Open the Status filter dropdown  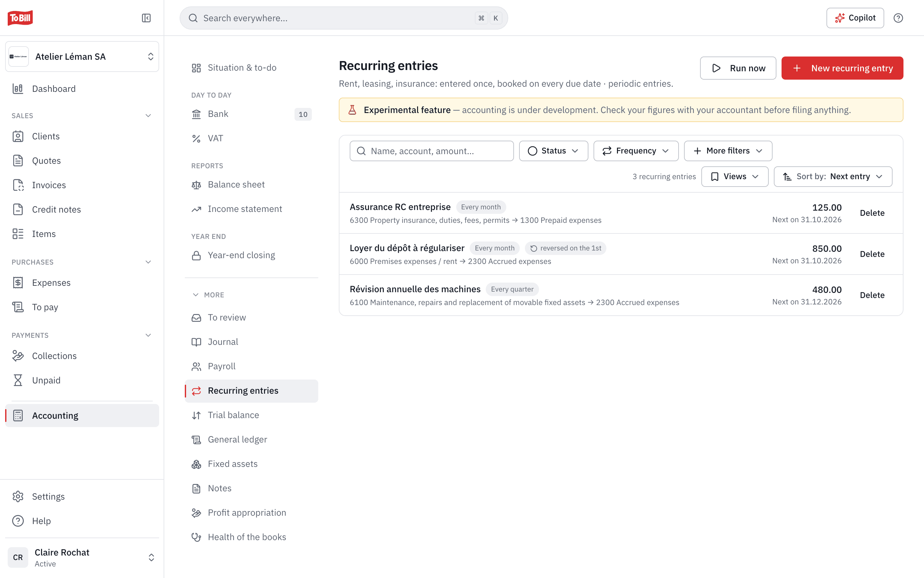[553, 151]
